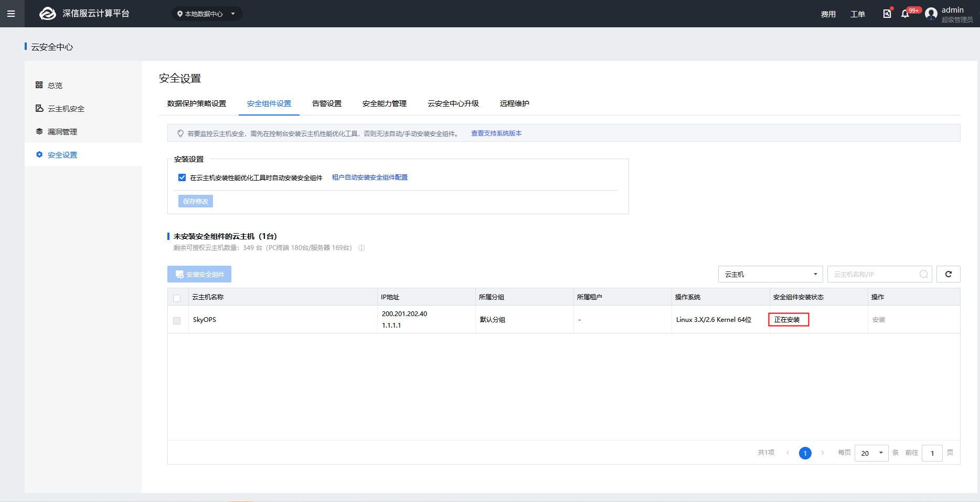
Task: Click 安装 action for SkyOPS row
Action: [x=879, y=319]
